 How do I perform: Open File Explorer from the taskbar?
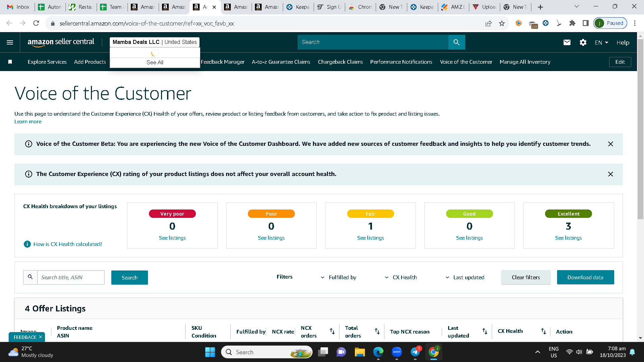coord(360,352)
